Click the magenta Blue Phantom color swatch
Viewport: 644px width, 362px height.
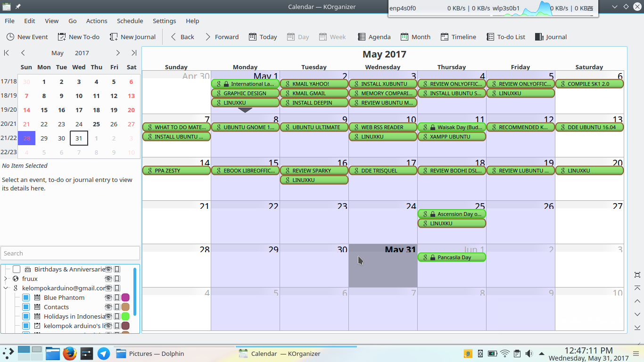(x=125, y=297)
